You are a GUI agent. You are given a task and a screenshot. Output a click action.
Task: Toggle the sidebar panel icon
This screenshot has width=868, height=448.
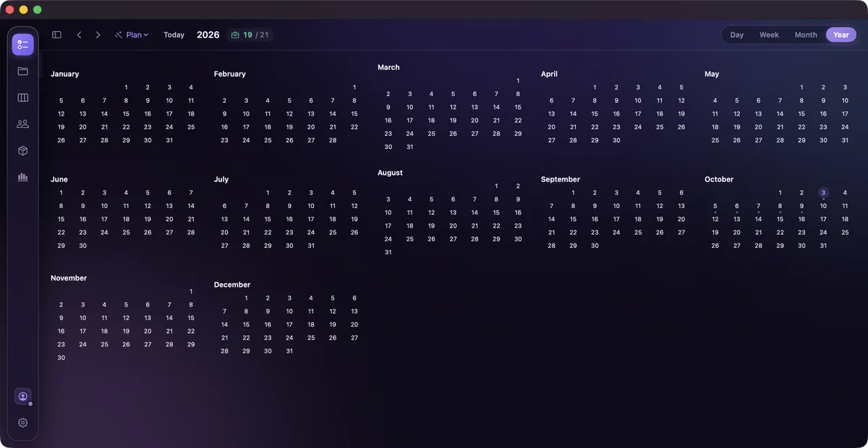click(56, 35)
